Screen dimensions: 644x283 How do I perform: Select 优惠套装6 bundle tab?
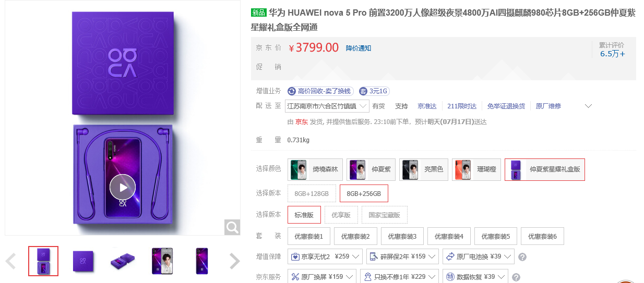(542, 236)
